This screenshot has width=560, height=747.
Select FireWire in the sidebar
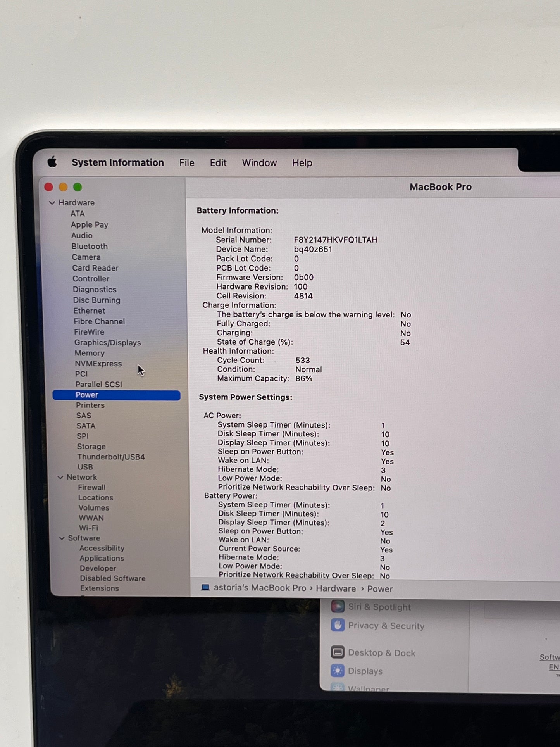point(89,332)
